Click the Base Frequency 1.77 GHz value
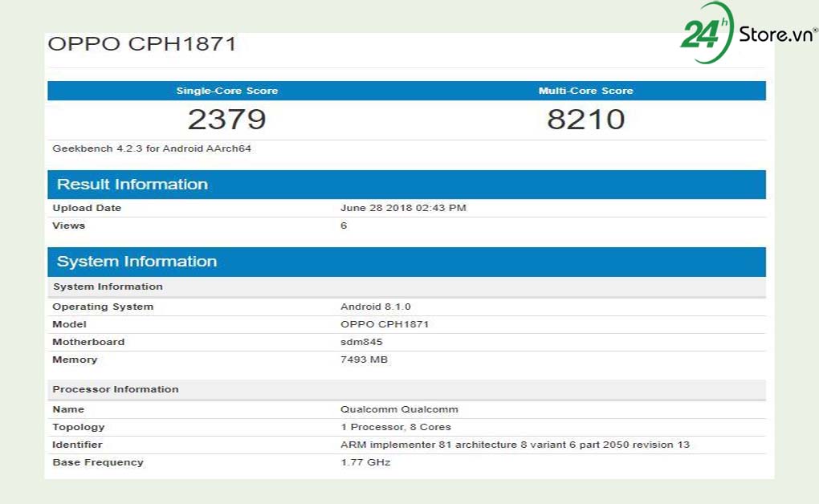Image resolution: width=819 pixels, height=504 pixels. 364,462
